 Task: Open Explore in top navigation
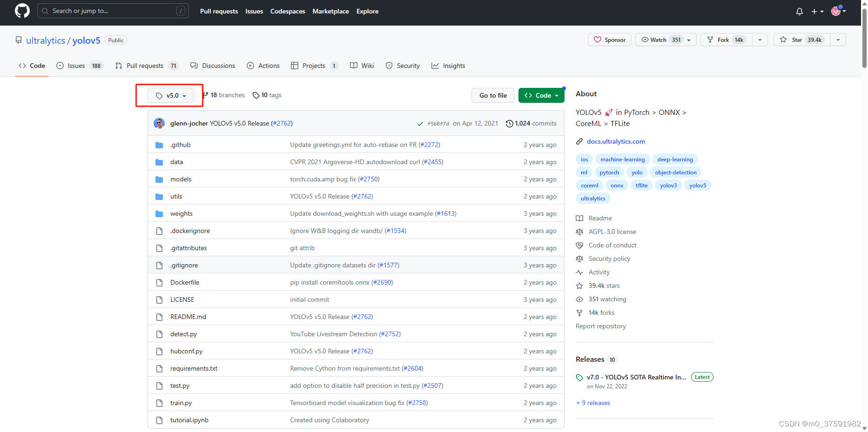pos(367,11)
